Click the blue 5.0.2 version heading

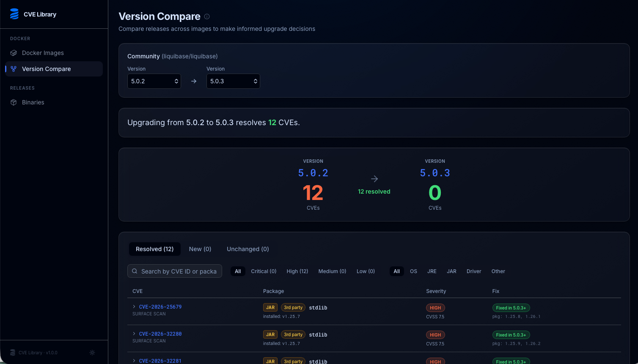click(x=313, y=173)
